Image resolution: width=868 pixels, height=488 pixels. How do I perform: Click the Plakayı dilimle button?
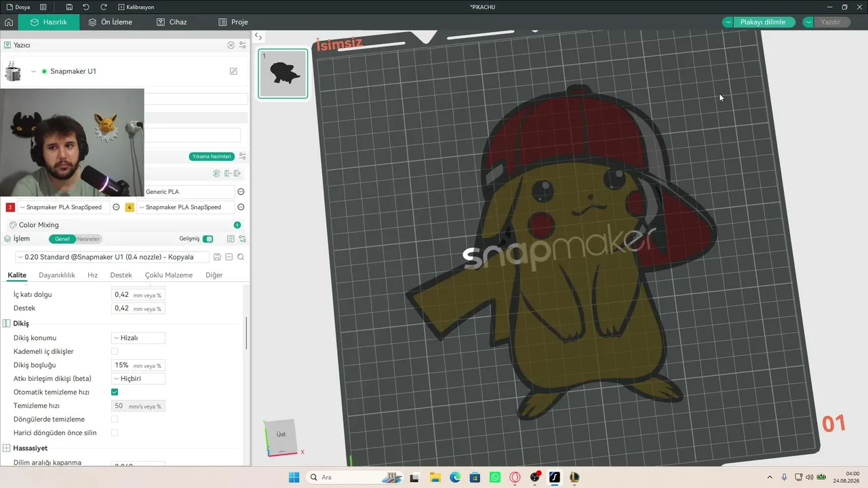(x=763, y=22)
